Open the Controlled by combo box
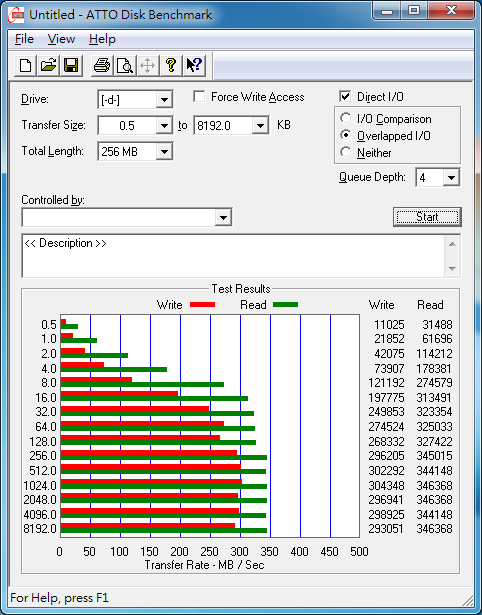The height and width of the screenshot is (615, 482). point(127,217)
